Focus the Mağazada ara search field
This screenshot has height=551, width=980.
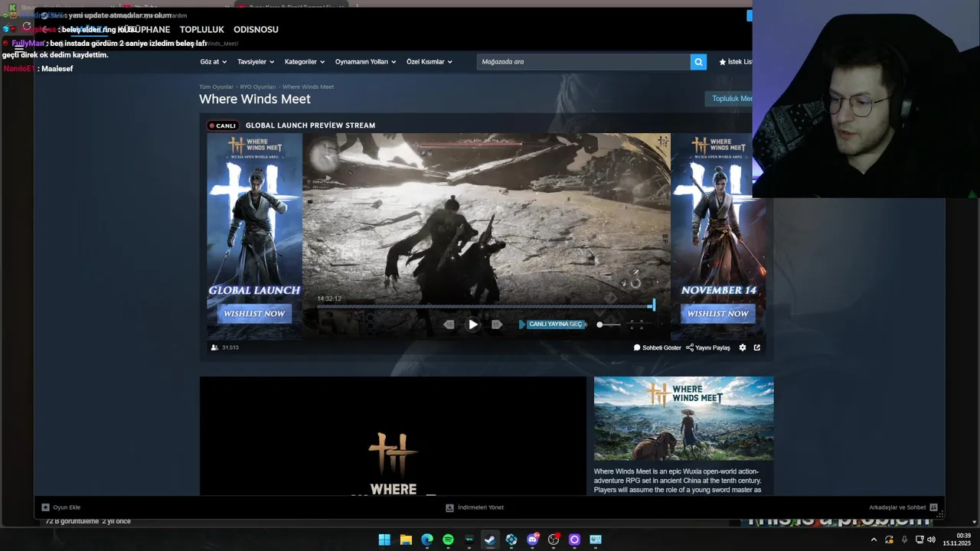(x=583, y=62)
